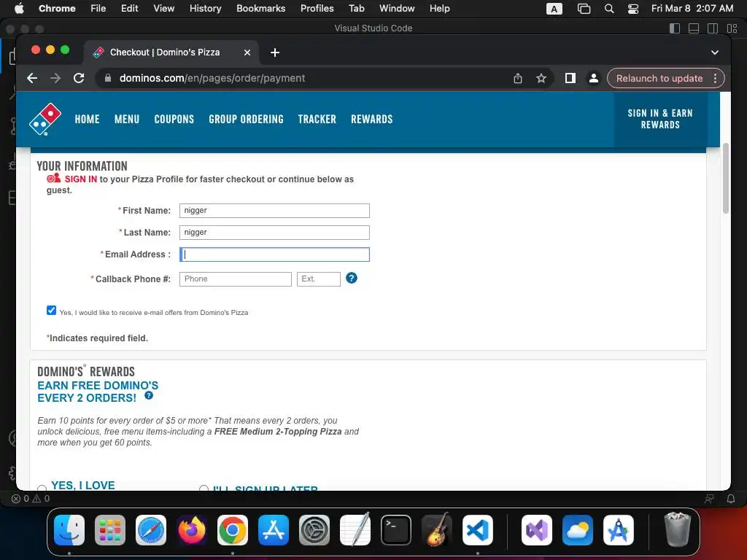This screenshot has height=560, width=747.
Task: View site information via the lock icon
Action: (x=108, y=78)
